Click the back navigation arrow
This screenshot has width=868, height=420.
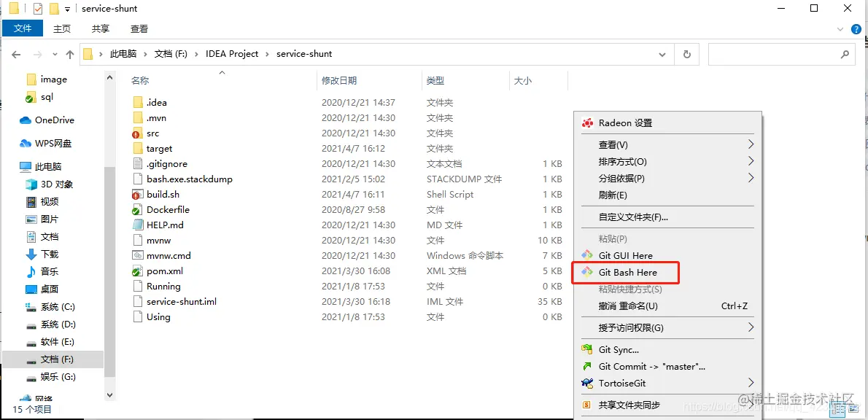tap(16, 53)
